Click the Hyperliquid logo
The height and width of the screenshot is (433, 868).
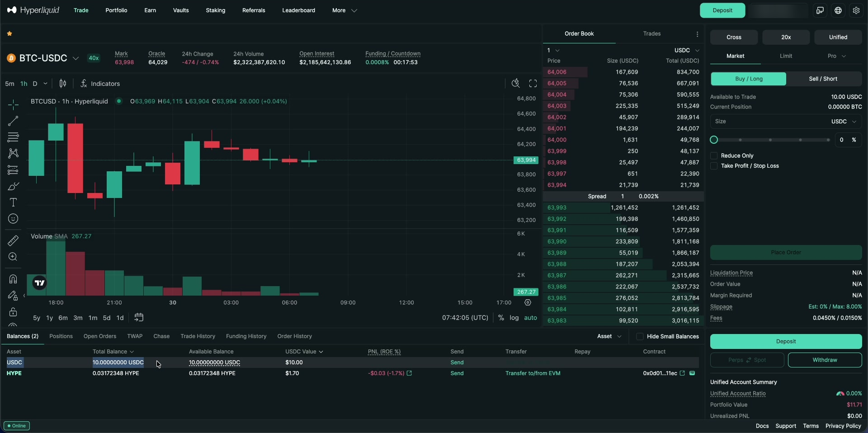33,10
